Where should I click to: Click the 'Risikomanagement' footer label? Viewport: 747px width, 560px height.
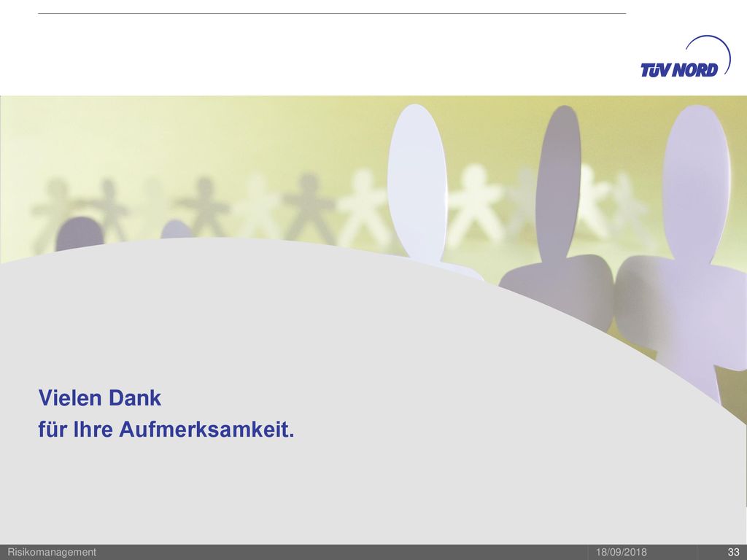[x=52, y=553]
